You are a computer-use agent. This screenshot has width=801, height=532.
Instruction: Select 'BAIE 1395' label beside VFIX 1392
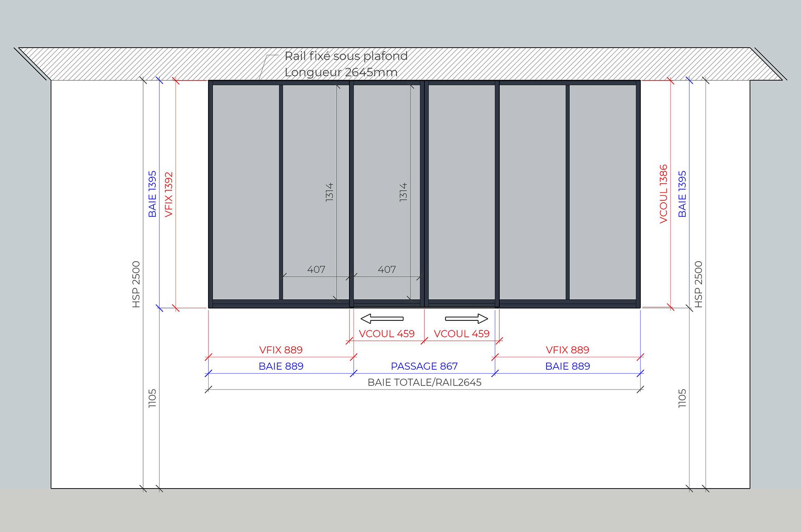click(x=152, y=194)
